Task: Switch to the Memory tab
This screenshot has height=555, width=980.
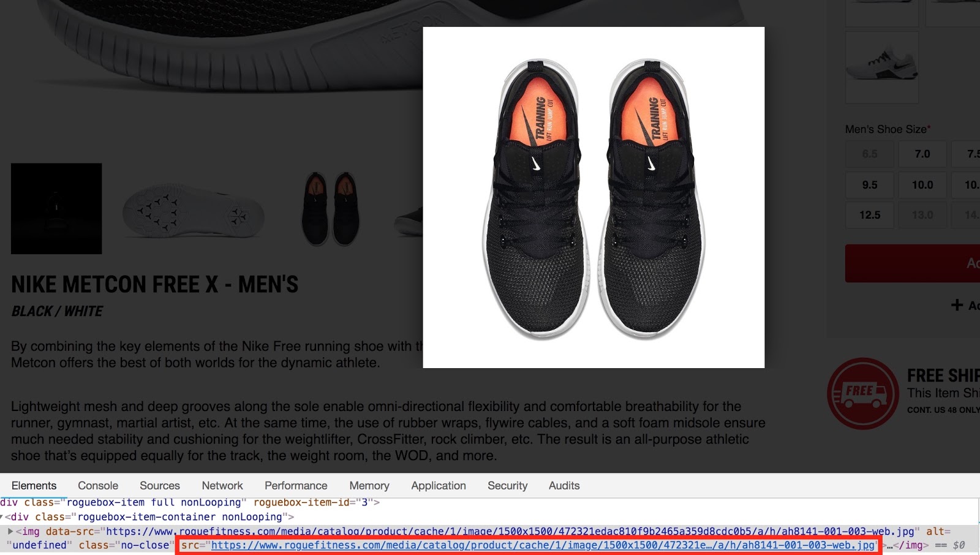Action: point(369,486)
